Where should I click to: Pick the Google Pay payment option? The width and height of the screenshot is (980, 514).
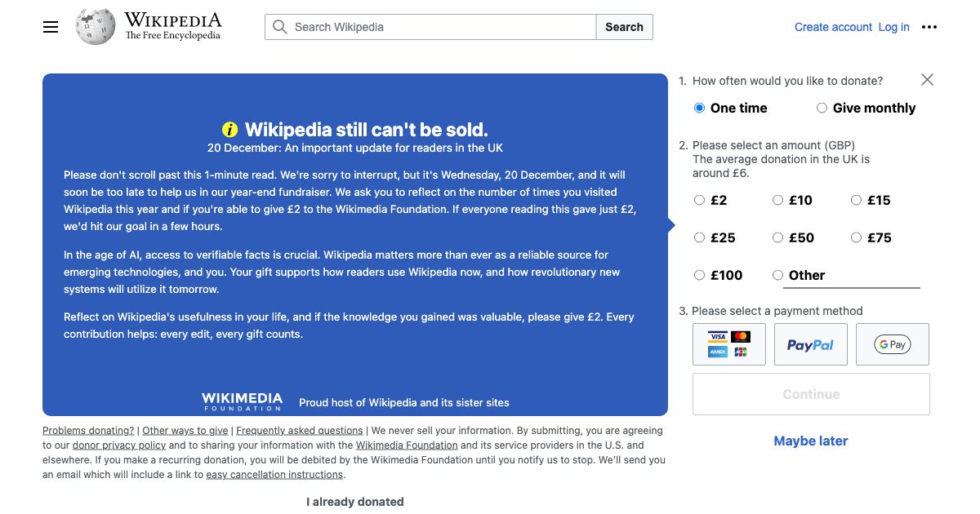892,343
